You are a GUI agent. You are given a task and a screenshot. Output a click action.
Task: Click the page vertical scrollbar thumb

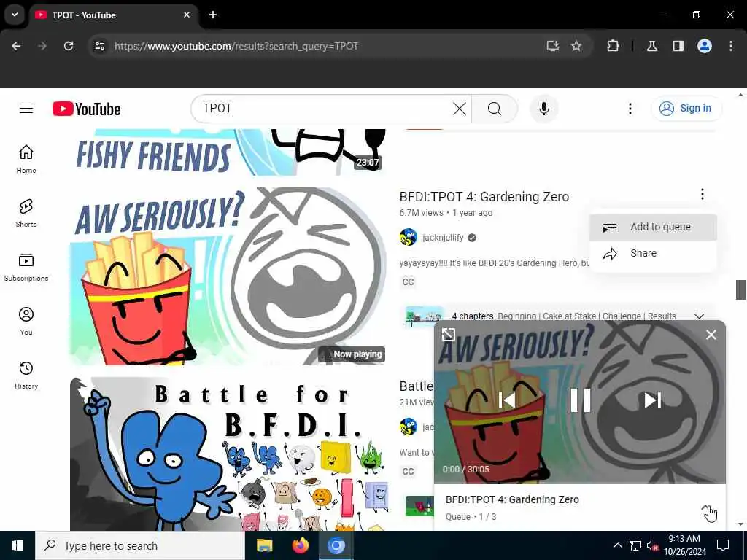(x=740, y=289)
